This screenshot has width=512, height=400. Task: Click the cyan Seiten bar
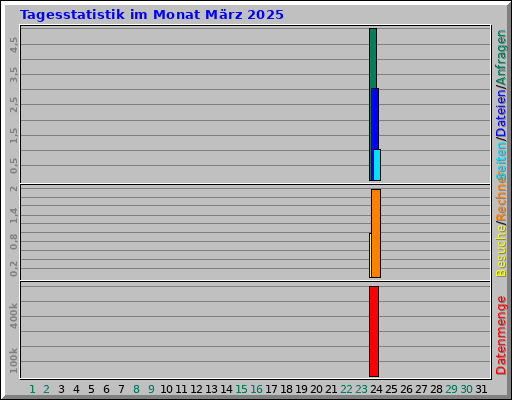click(x=377, y=165)
